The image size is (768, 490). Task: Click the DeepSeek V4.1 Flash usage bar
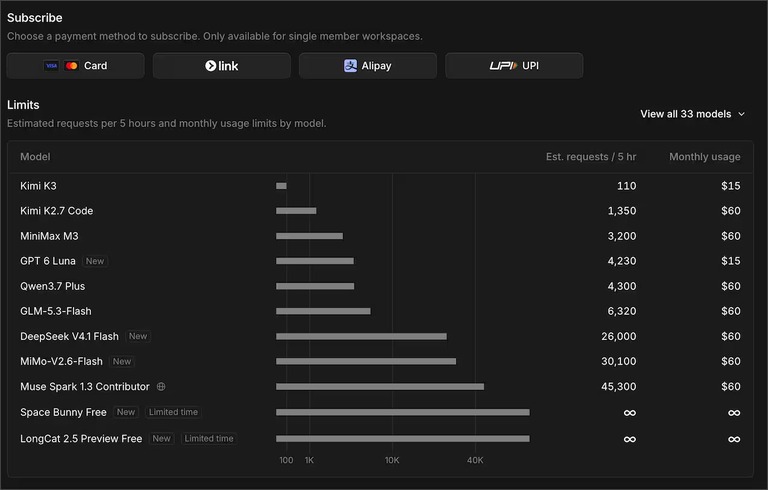361,336
